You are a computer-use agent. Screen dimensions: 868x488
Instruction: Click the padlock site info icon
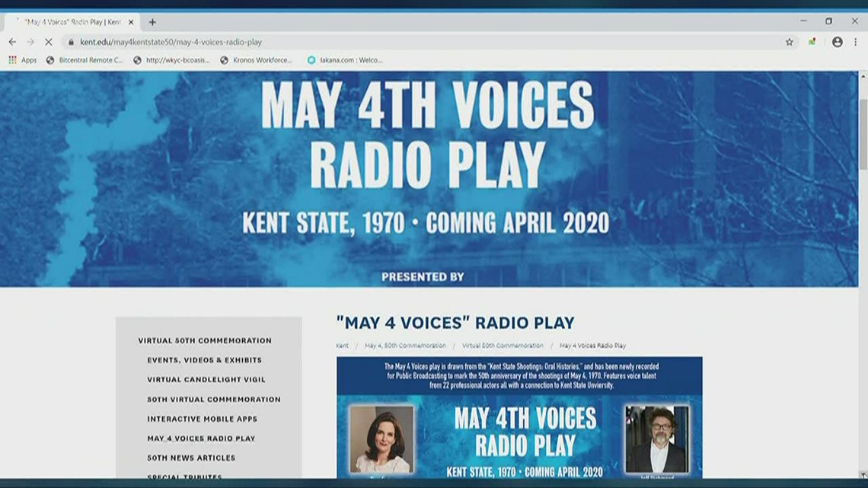click(71, 42)
